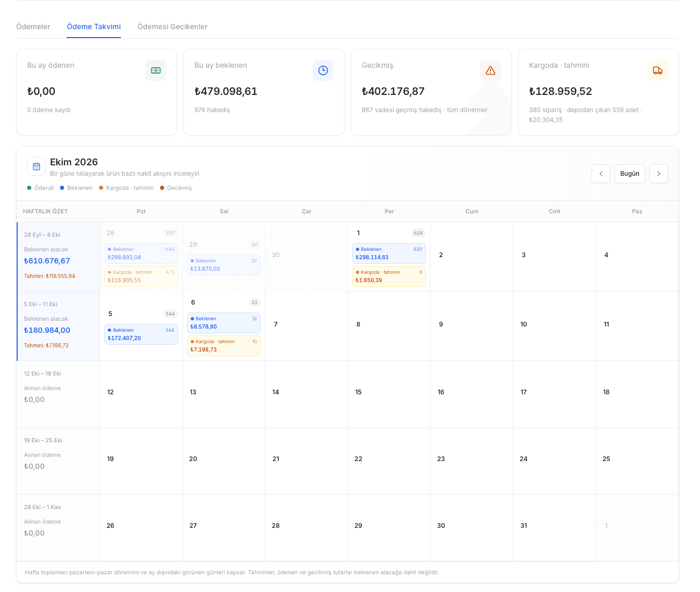Select the 5 Eki – 11 Eki weekly summary
The width and height of the screenshot is (700, 592).
(x=58, y=326)
